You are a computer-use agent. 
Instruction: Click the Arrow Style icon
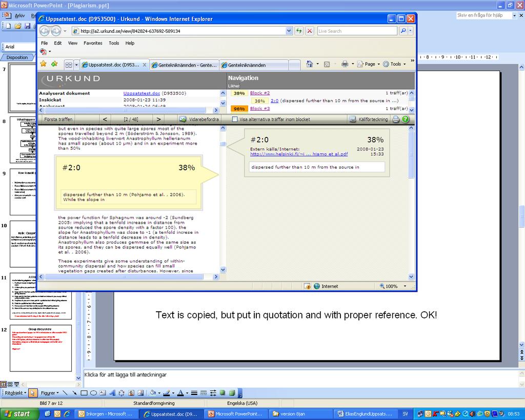pos(213,393)
